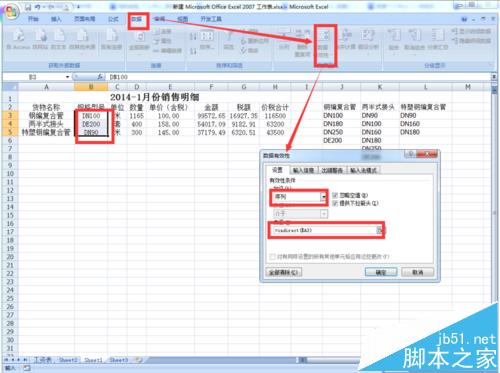Viewport: 500px width, 373px height.
Task: Click the ascending sort A-Z icon
Action: click(193, 37)
